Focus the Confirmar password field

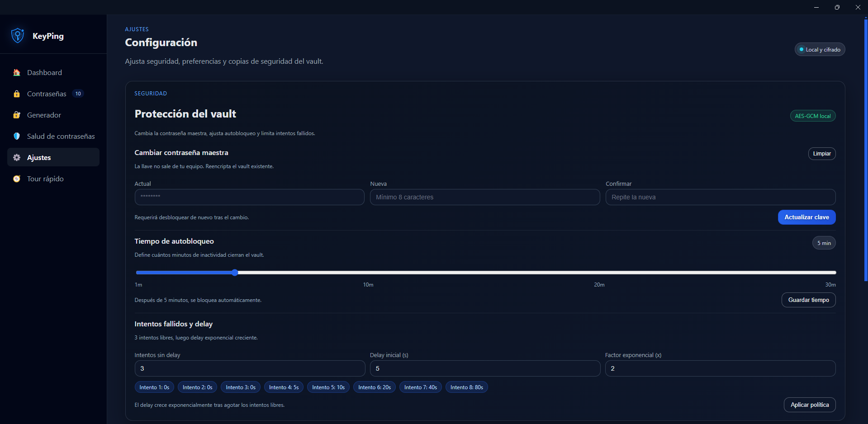[x=721, y=197]
